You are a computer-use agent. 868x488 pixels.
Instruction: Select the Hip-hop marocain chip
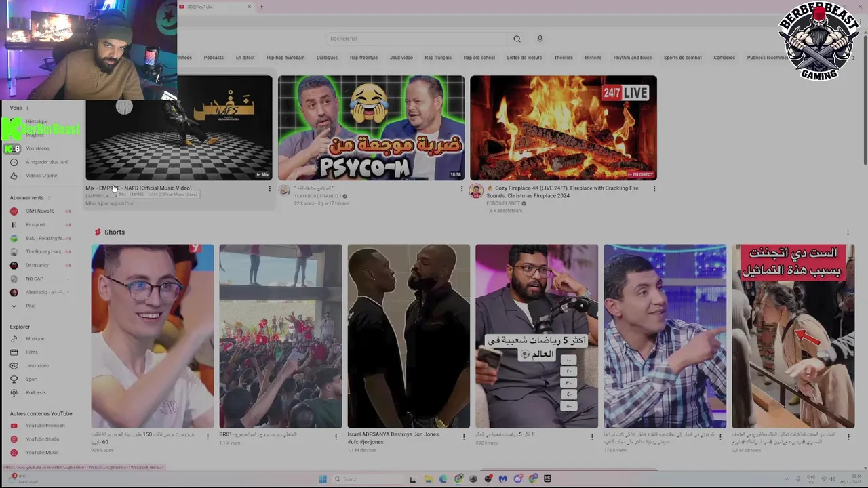pos(285,58)
